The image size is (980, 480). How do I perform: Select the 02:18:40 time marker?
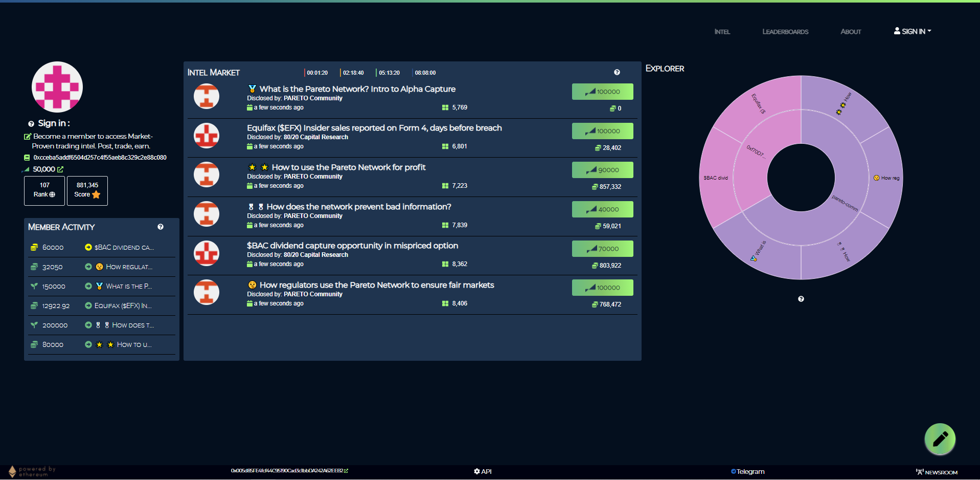pos(353,73)
